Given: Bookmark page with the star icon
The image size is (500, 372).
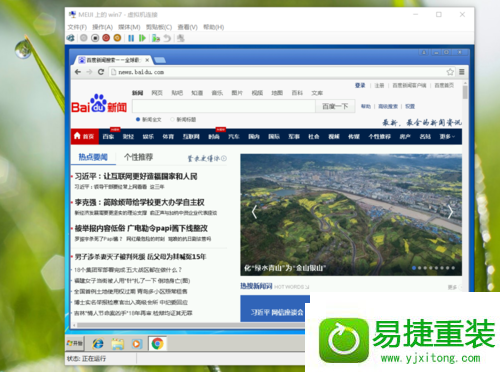Looking at the screenshot, I should [450, 72].
